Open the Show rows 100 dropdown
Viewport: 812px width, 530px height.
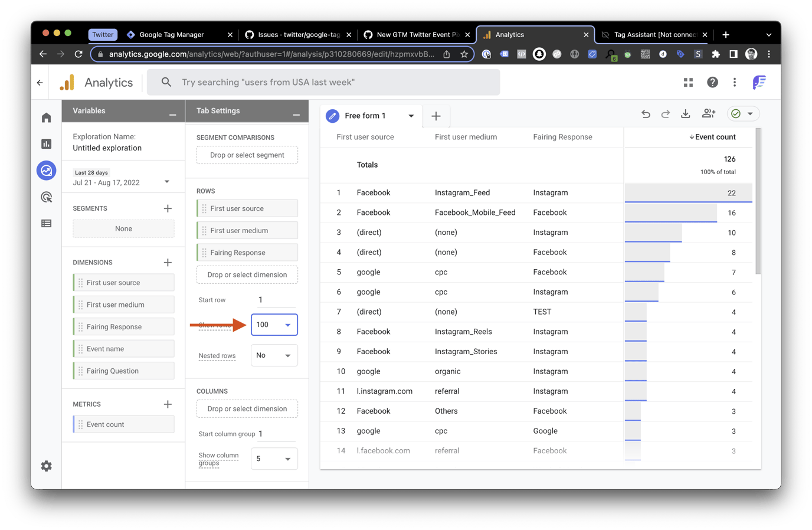click(274, 325)
